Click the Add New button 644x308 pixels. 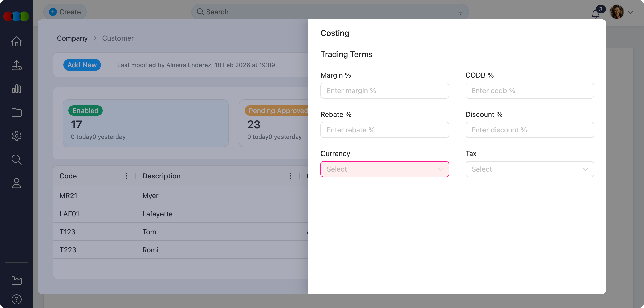[x=82, y=65]
